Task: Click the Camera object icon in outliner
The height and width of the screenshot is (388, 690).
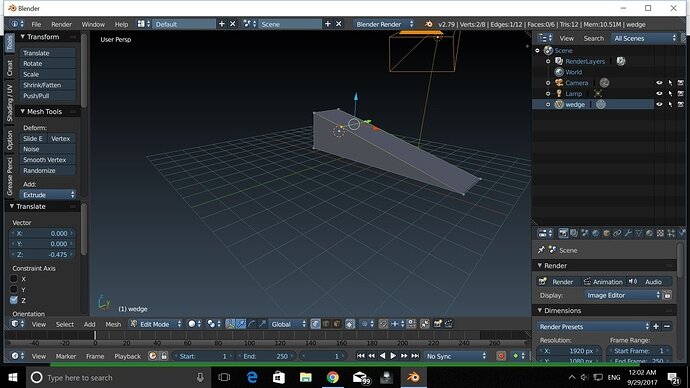Action: 559,83
